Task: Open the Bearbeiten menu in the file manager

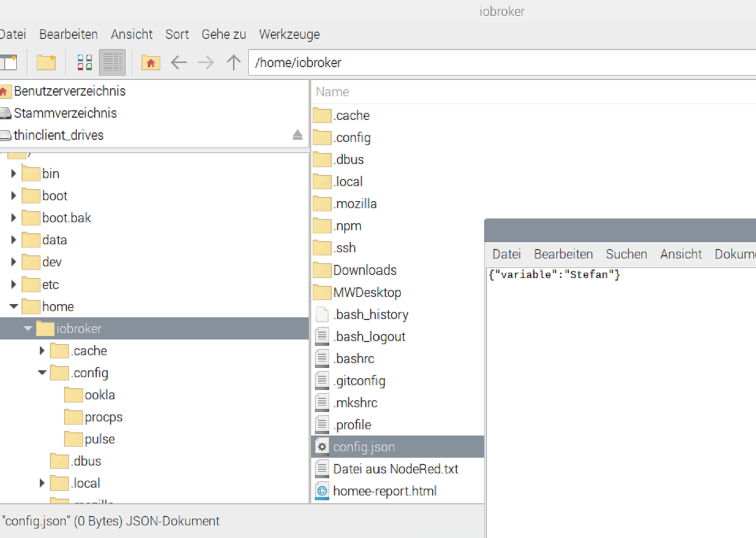Action: 68,34
